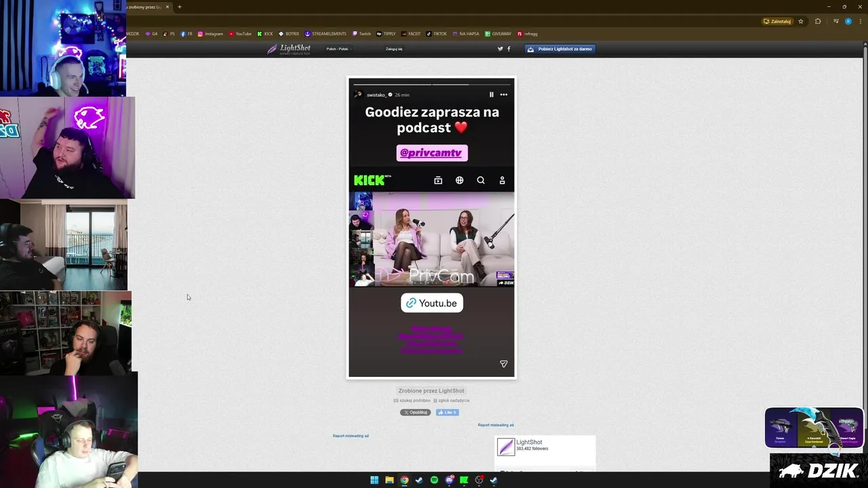Open the green Kick app in taskbar
Viewport: 868px width, 488px height.
point(464,481)
